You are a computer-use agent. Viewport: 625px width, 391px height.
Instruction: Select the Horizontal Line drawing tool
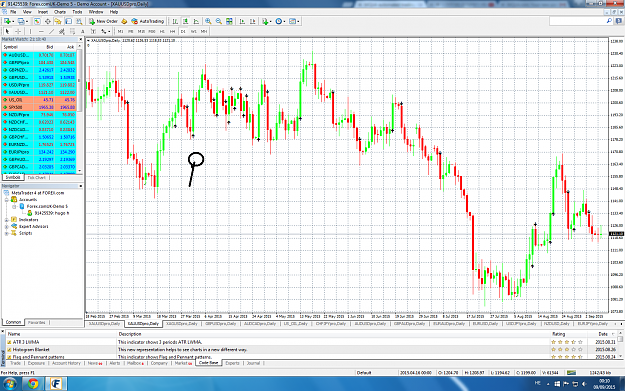click(41, 31)
